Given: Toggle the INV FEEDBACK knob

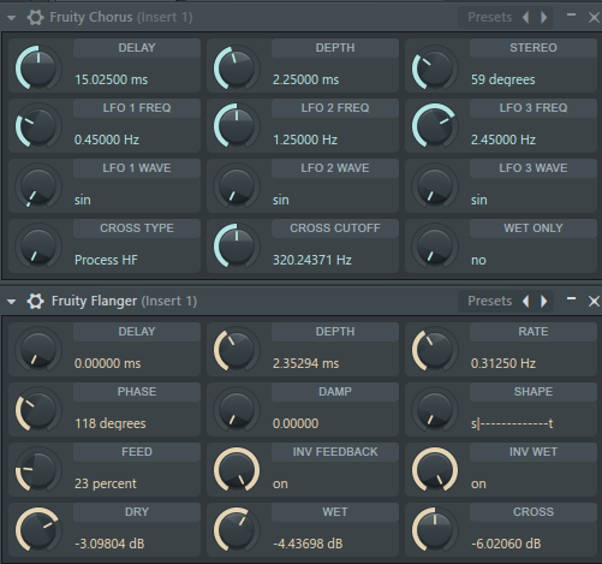Looking at the screenshot, I should tap(236, 471).
